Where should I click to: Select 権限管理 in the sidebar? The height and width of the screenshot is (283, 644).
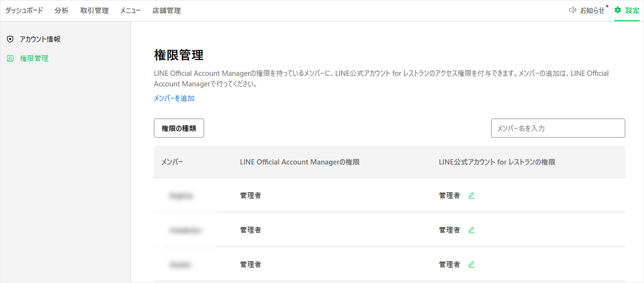(x=34, y=58)
